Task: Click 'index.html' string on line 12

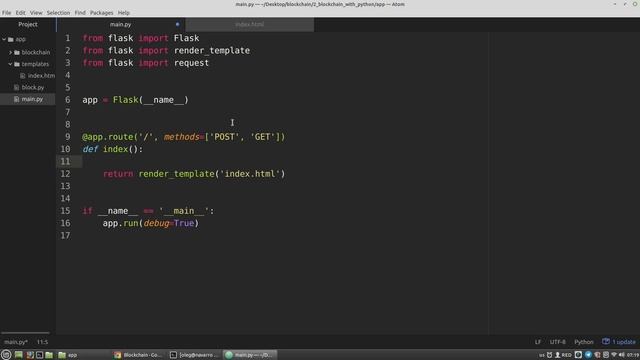Action: pyautogui.click(x=250, y=174)
